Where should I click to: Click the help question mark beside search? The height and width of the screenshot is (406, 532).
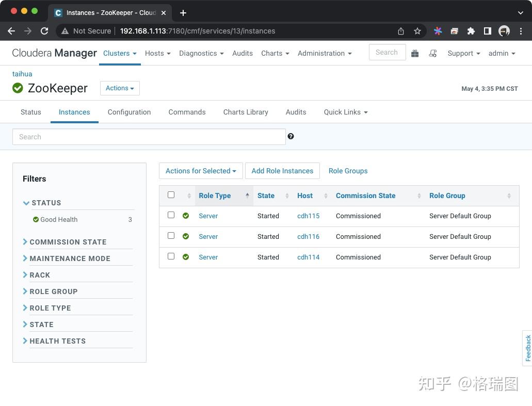click(291, 136)
